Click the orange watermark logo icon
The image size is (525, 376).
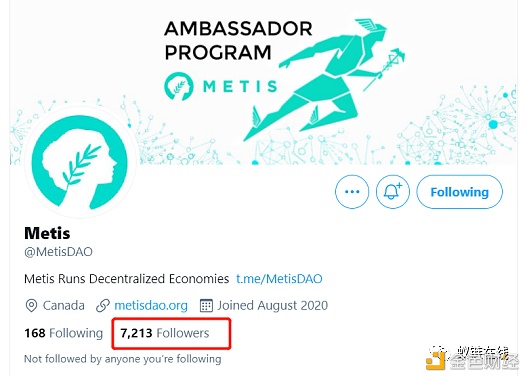(435, 360)
